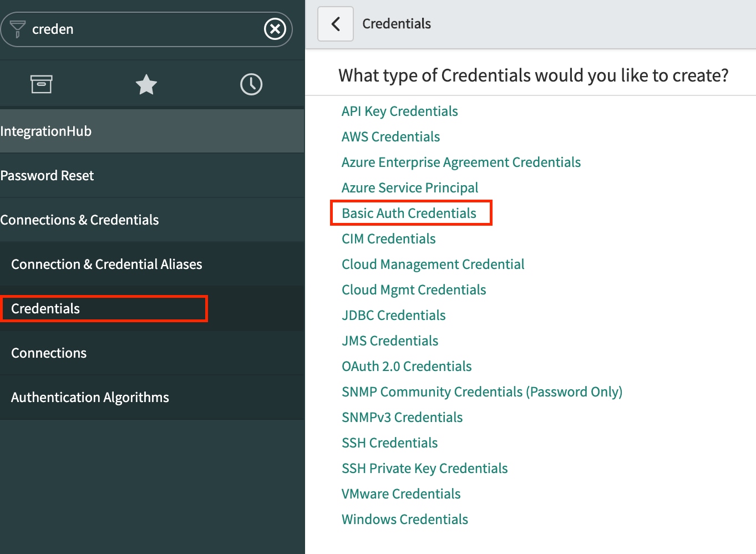Click the filter funnel icon
This screenshot has height=554, width=756.
18,29
